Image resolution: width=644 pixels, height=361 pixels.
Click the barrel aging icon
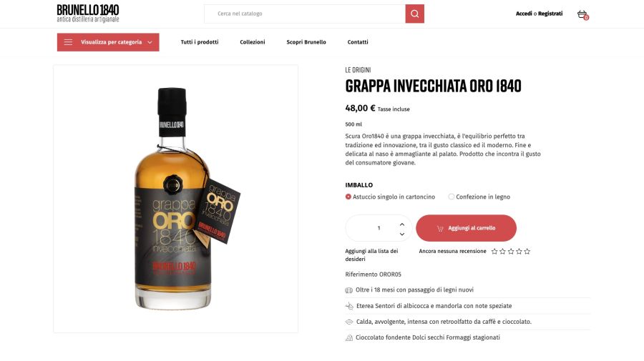[x=348, y=290]
